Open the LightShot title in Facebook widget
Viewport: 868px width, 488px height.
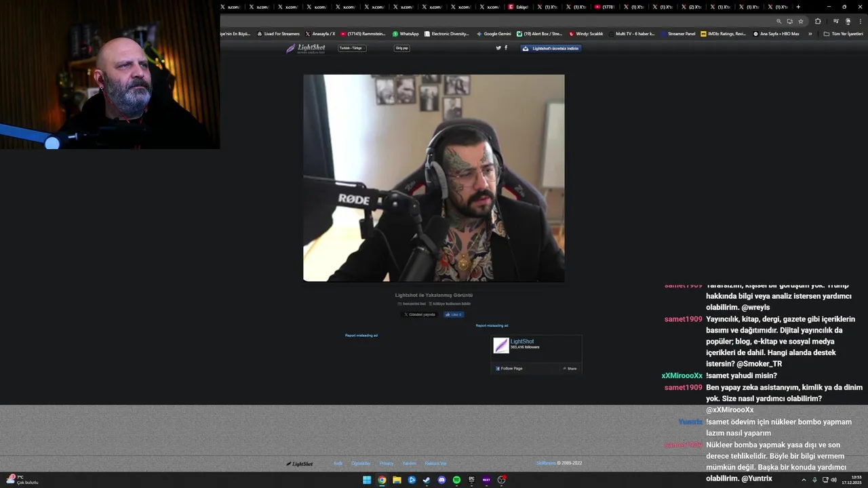[x=522, y=342]
